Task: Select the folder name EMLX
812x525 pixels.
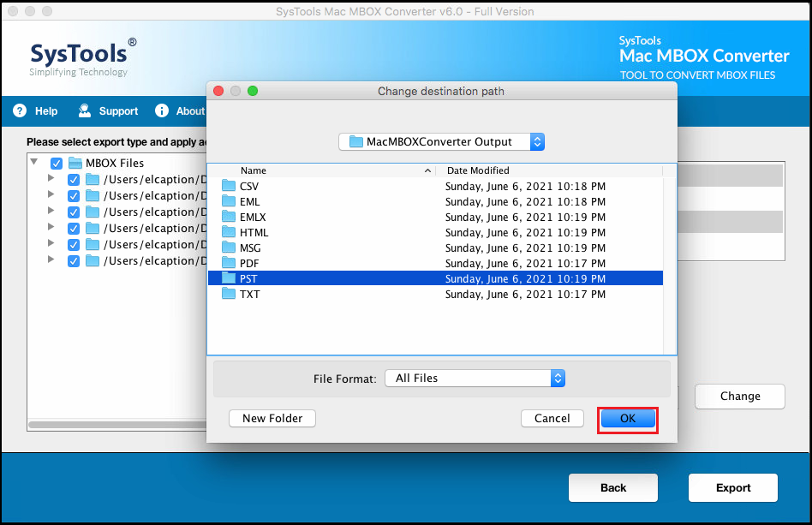Action: (x=253, y=218)
